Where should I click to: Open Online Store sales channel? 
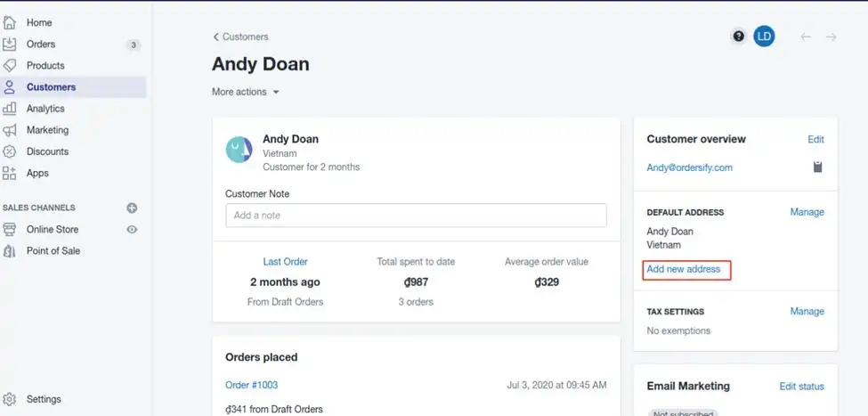53,229
